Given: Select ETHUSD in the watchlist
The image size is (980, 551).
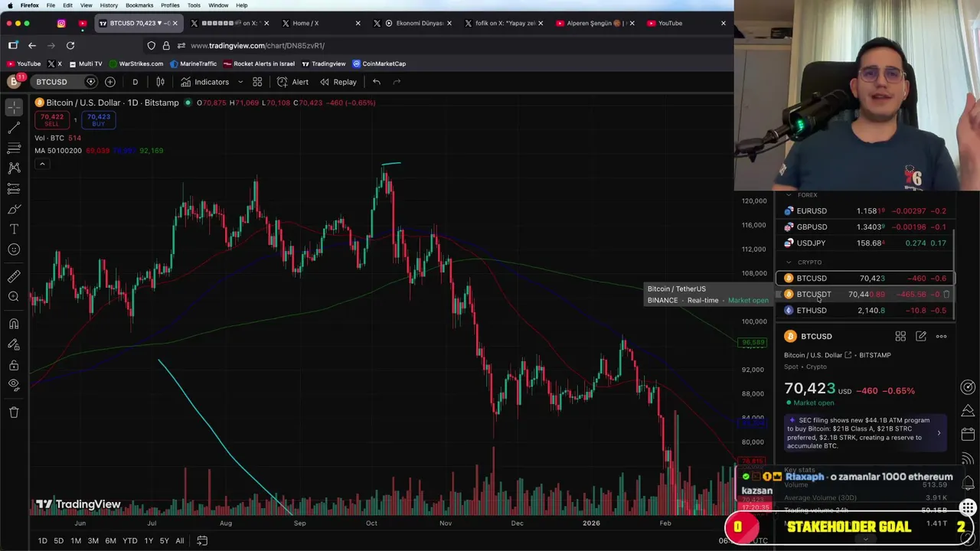Looking at the screenshot, I should 865,311.
